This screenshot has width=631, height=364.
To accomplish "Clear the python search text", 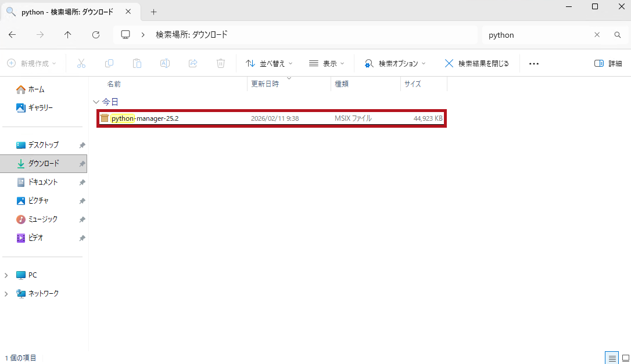I will click(x=597, y=35).
